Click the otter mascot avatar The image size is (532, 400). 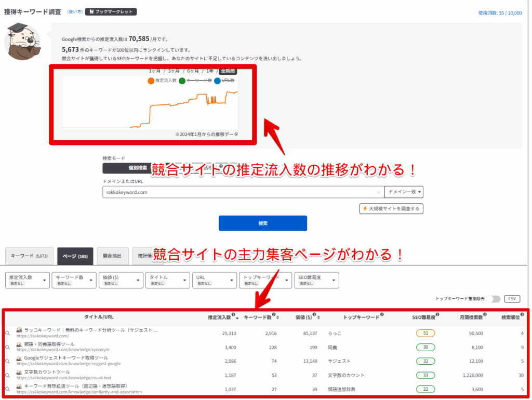pyautogui.click(x=22, y=42)
